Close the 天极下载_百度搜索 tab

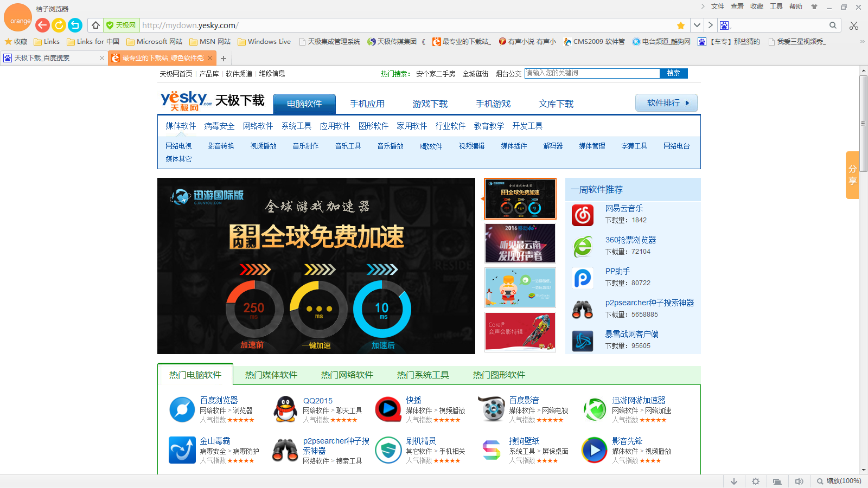[x=101, y=58]
